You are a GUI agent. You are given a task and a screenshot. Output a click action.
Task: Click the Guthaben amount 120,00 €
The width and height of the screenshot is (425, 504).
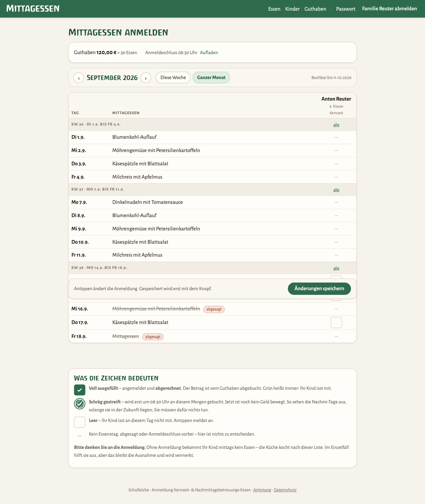pyautogui.click(x=107, y=52)
